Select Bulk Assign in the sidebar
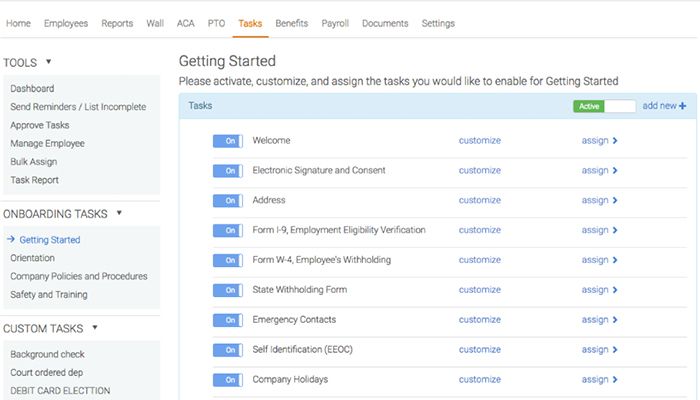700x400 pixels. point(33,162)
